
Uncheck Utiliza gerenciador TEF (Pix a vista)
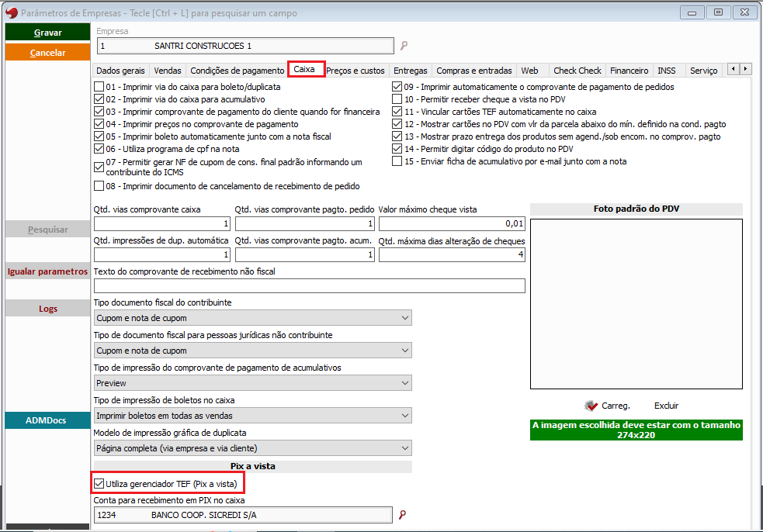[99, 484]
